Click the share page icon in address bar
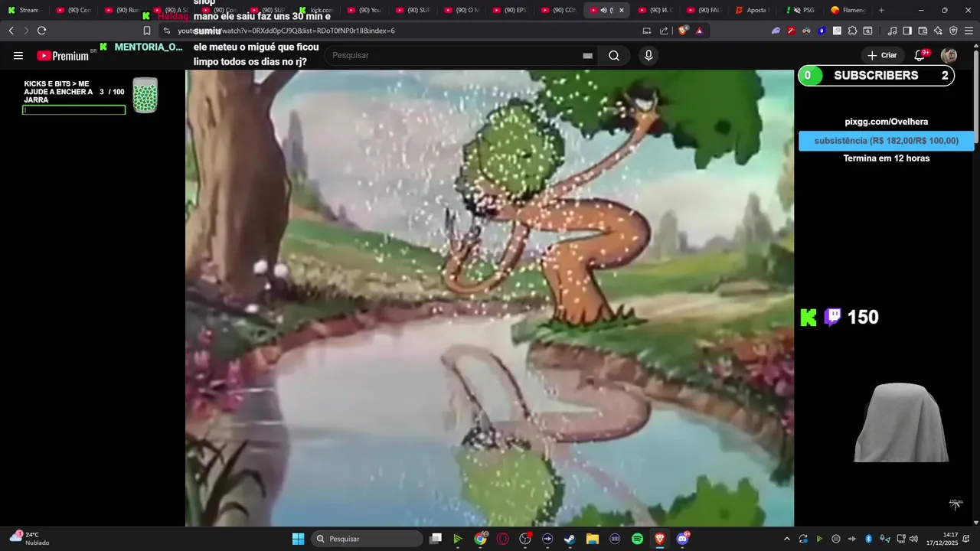The width and height of the screenshot is (980, 551). [664, 31]
